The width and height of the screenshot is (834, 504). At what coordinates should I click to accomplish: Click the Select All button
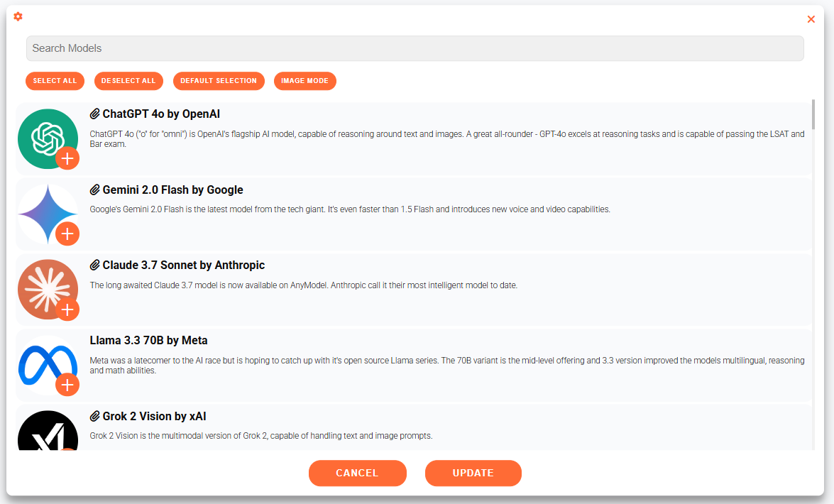(55, 81)
